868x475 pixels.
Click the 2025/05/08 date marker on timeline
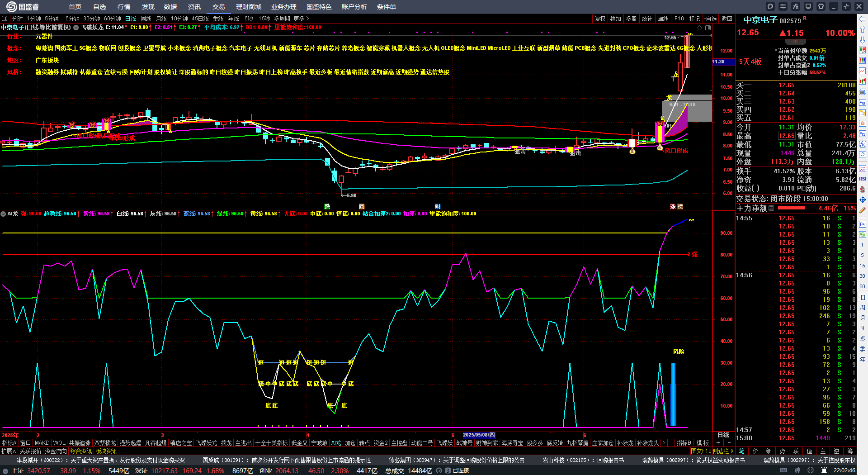pos(479,435)
